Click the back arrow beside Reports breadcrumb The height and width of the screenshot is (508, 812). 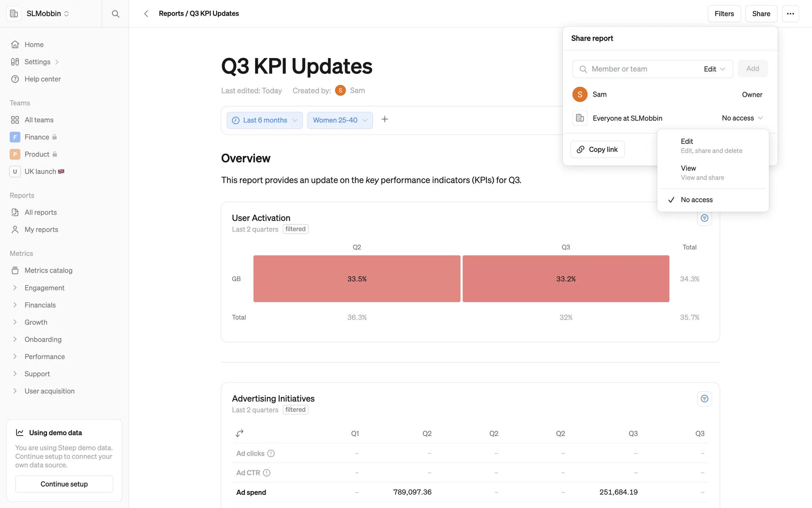pos(146,14)
